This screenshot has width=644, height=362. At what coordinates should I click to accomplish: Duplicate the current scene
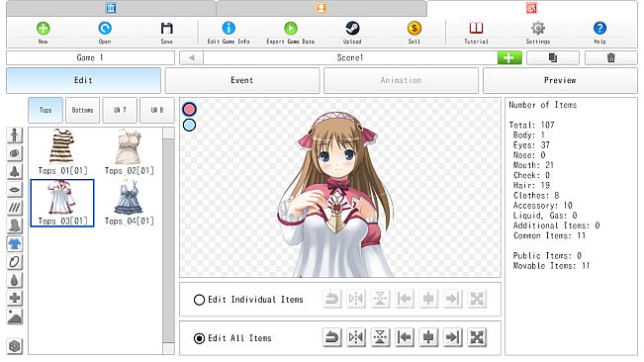(x=553, y=58)
